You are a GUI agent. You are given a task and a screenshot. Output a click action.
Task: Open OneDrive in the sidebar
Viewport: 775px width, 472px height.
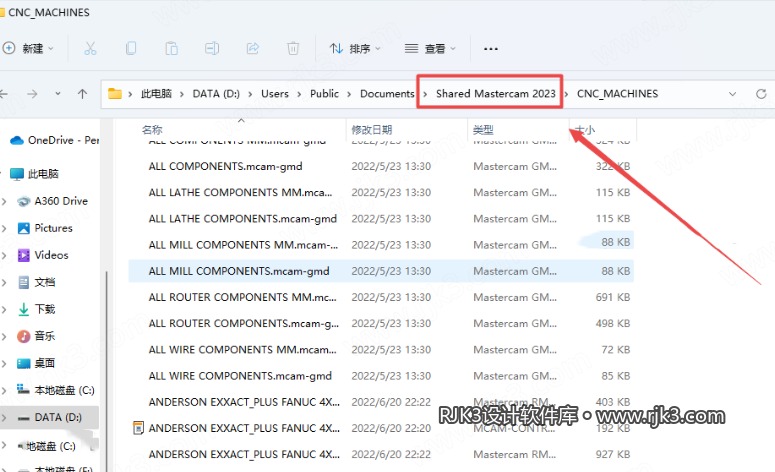click(x=54, y=140)
